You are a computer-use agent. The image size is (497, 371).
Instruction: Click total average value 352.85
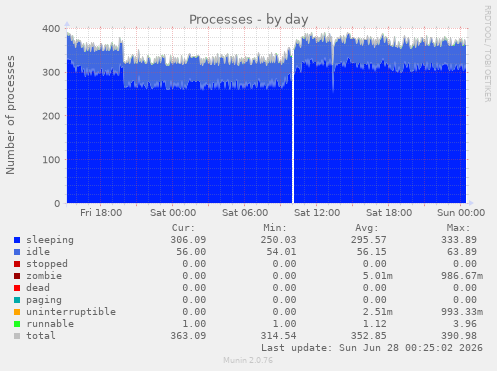point(369,336)
